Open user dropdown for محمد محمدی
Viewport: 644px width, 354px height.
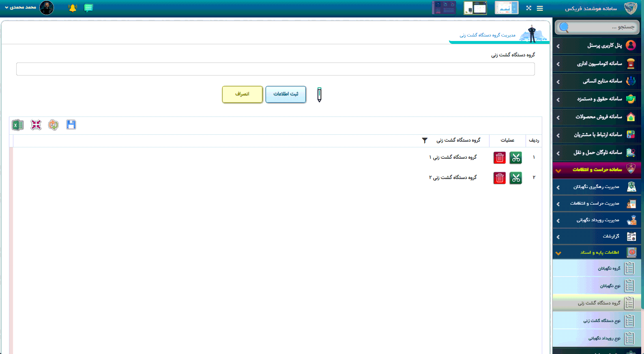click(x=20, y=7)
